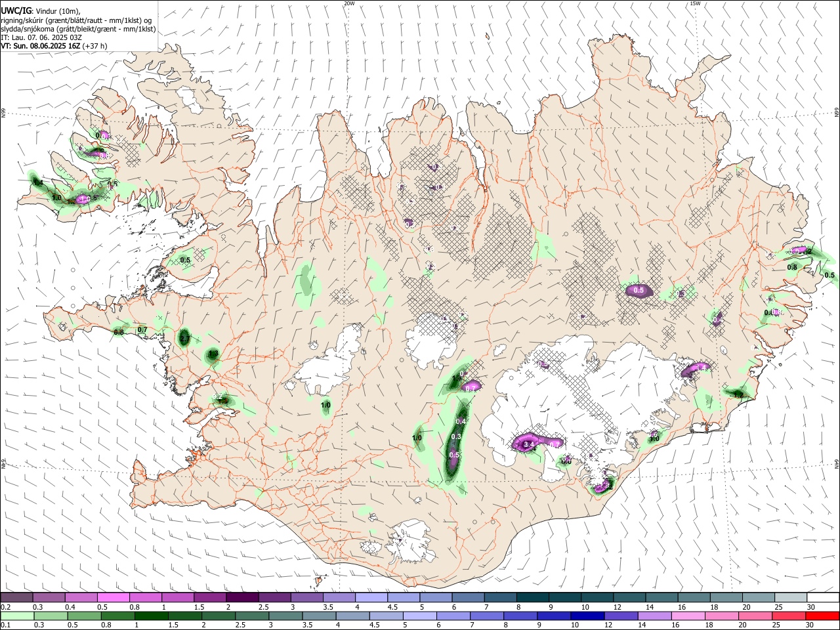Pick the light grey 25–30 snow legend swatch
840x630 pixels.
791,598
